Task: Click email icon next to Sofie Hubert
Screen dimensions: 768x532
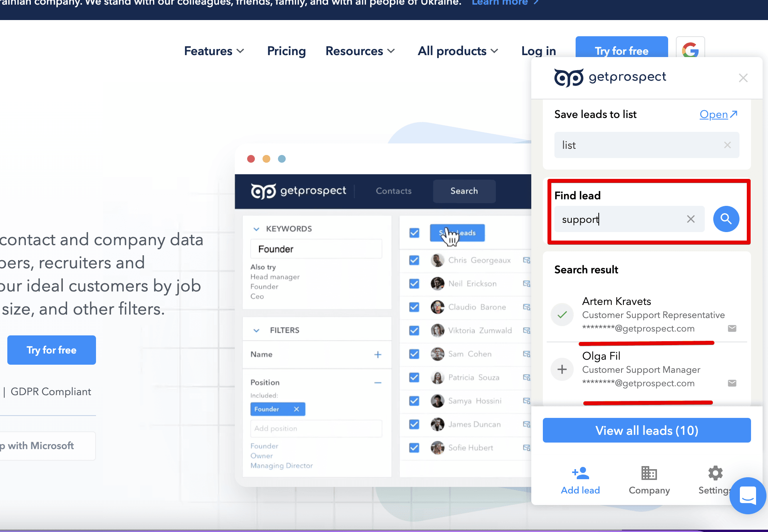Action: pos(527,448)
